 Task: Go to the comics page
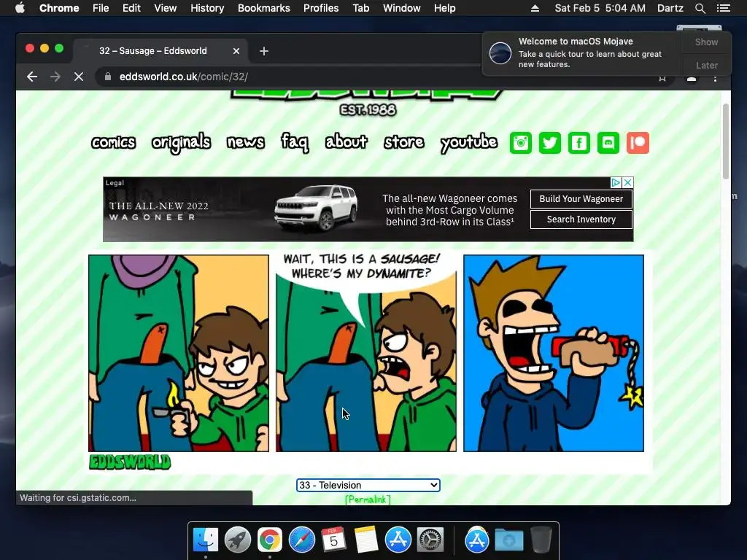pyautogui.click(x=113, y=142)
